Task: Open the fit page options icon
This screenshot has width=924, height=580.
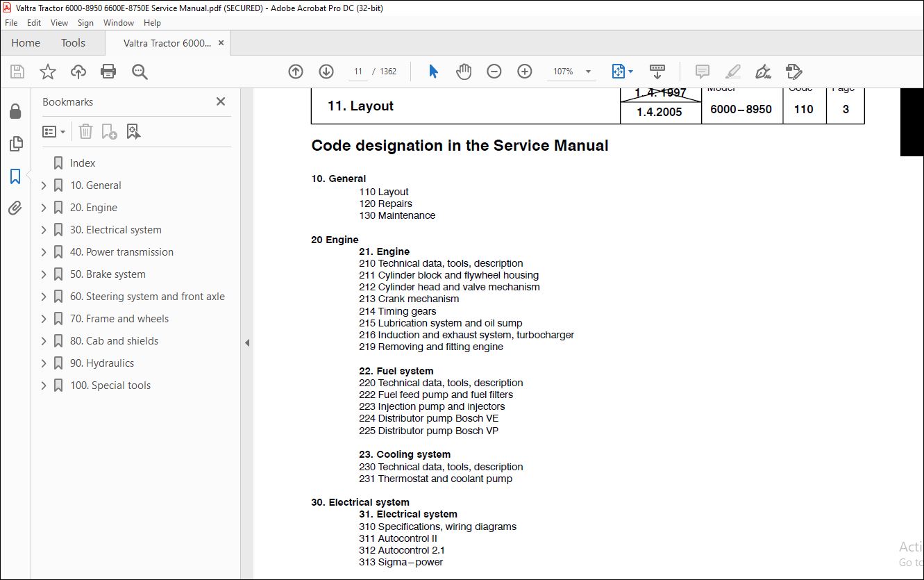Action: pyautogui.click(x=622, y=72)
